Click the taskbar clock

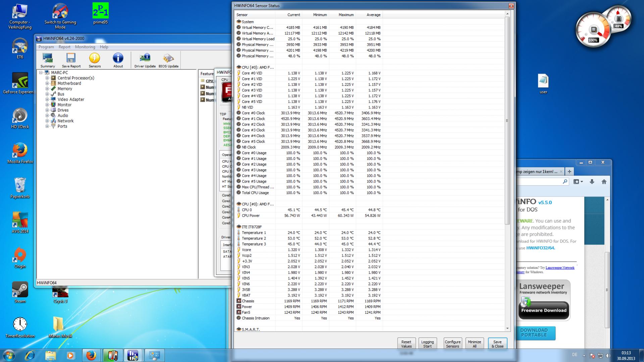click(626, 356)
